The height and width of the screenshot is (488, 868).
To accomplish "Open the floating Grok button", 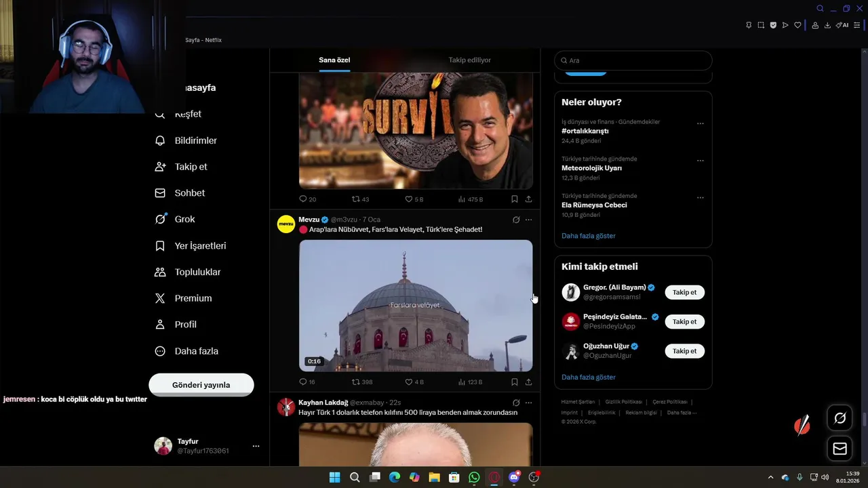I will point(840,418).
